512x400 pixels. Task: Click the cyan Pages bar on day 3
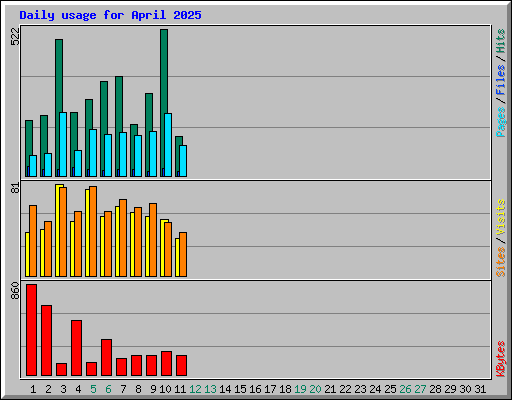63,144
